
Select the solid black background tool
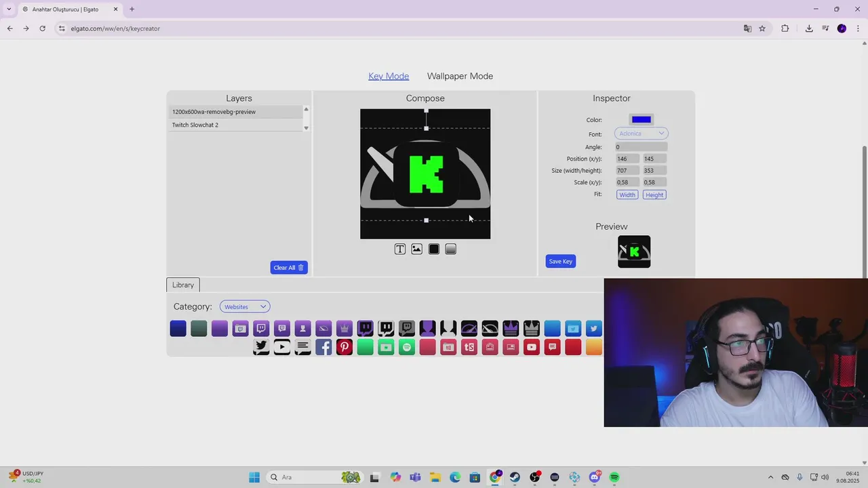coord(434,249)
